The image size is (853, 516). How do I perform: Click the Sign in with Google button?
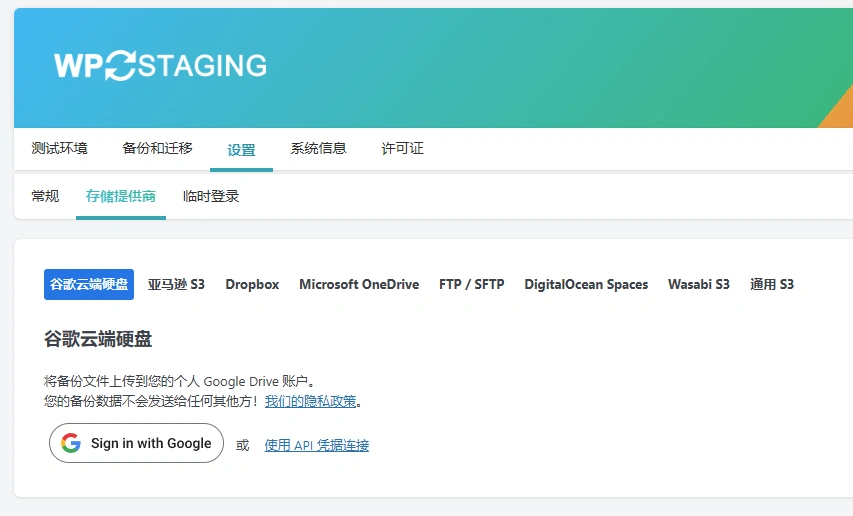137,443
